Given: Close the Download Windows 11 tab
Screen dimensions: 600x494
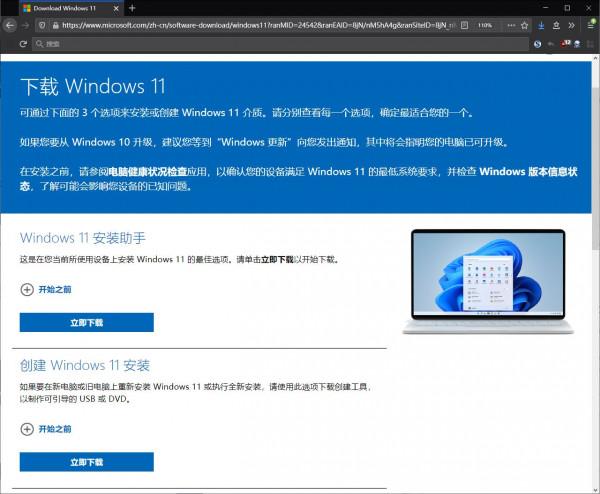Looking at the screenshot, I should pos(116,8).
